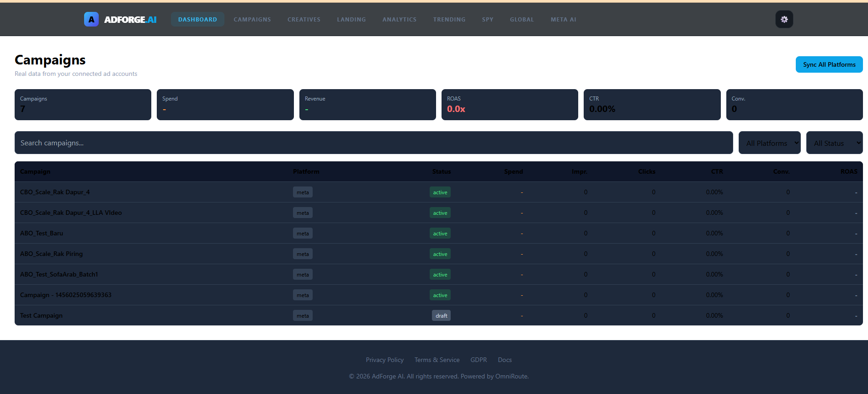Select the Test Campaign row
868x394 pixels.
click(x=439, y=315)
